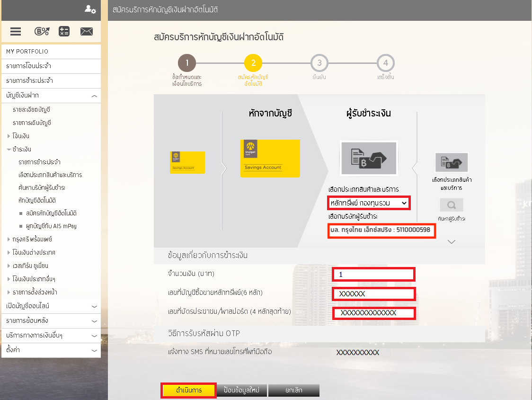Click the จำนวนเงิน (บาท) input field
This screenshot has height=400, width=532.
373,274
